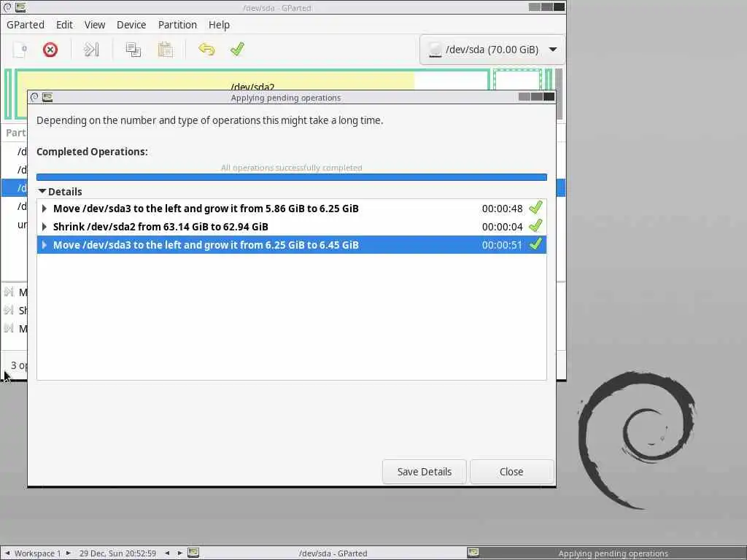This screenshot has width=747, height=560.
Task: Click the window icon in GParted main title bar
Action: 20,7
